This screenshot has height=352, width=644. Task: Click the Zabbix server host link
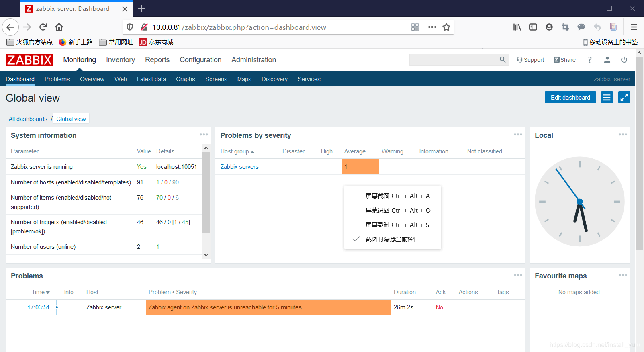point(104,307)
